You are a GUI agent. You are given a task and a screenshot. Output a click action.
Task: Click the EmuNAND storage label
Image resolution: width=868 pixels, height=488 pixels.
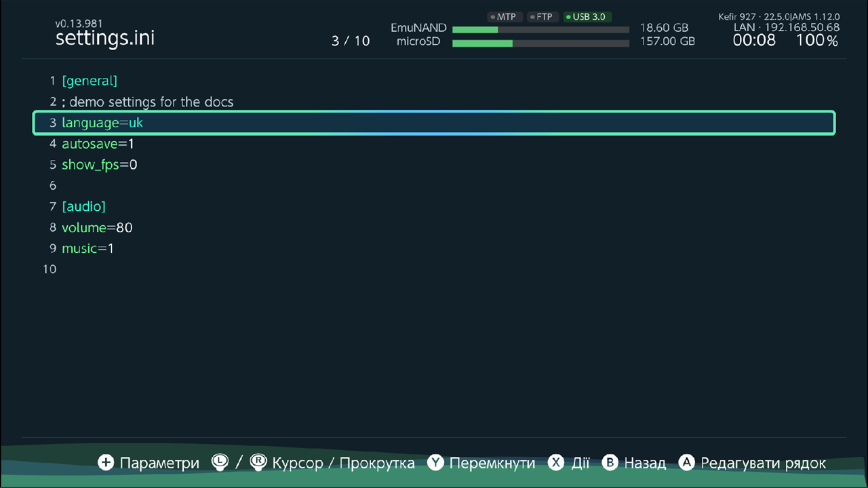(x=418, y=28)
